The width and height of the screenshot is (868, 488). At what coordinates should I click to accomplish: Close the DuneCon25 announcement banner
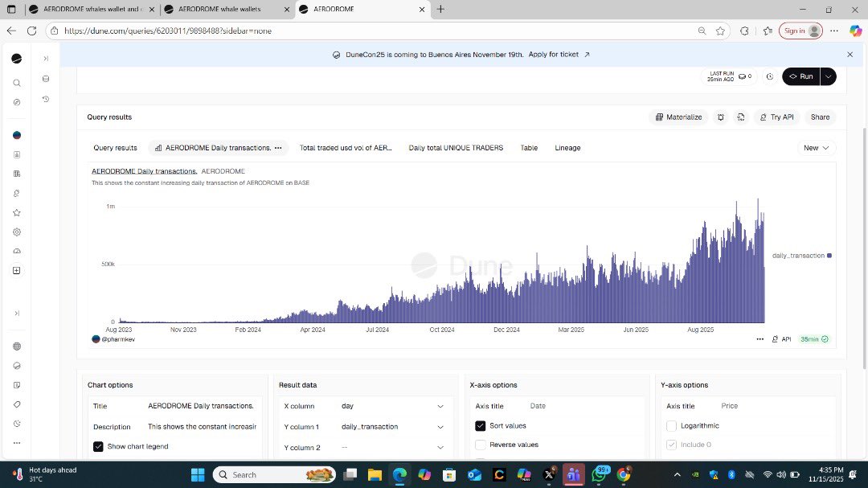click(x=850, y=55)
